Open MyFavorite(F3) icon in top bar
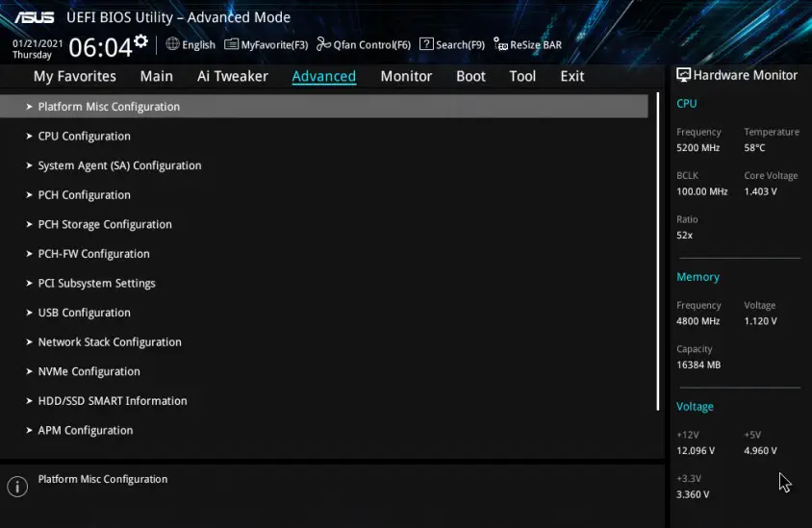The image size is (812, 528). (x=231, y=44)
